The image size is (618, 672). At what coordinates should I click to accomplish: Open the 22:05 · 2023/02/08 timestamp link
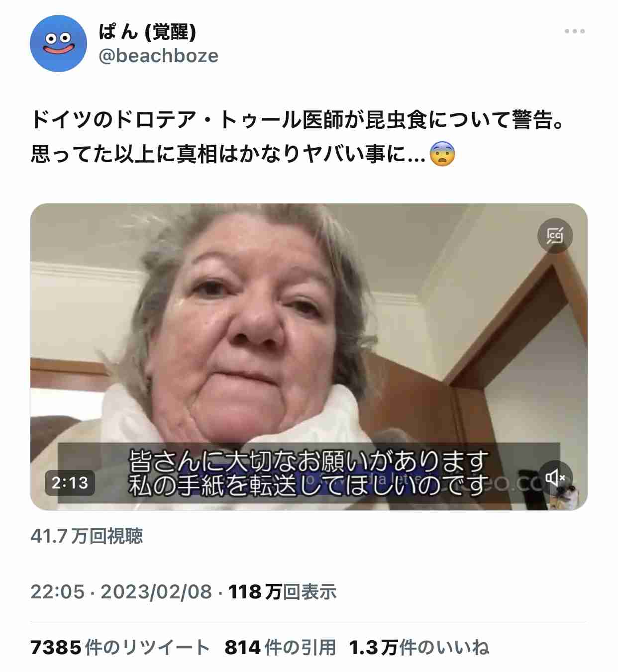coord(121,592)
